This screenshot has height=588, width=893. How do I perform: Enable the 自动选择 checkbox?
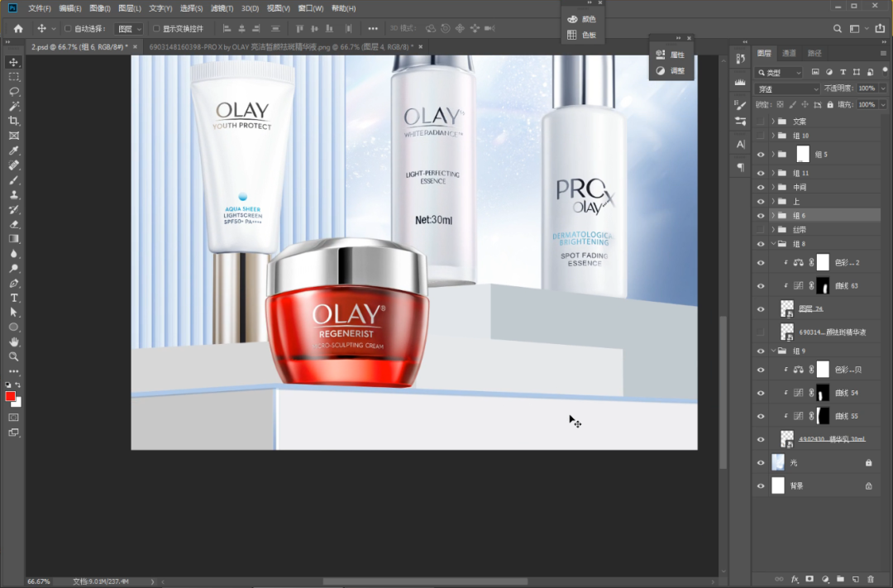point(68,28)
